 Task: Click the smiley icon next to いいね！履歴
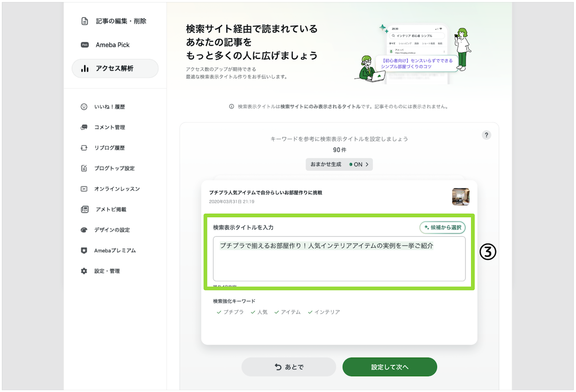[84, 107]
